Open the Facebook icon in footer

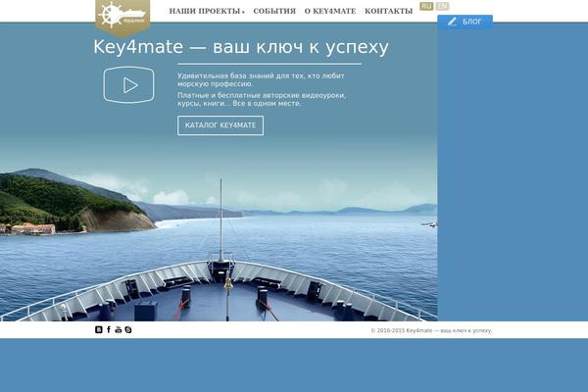click(x=109, y=329)
